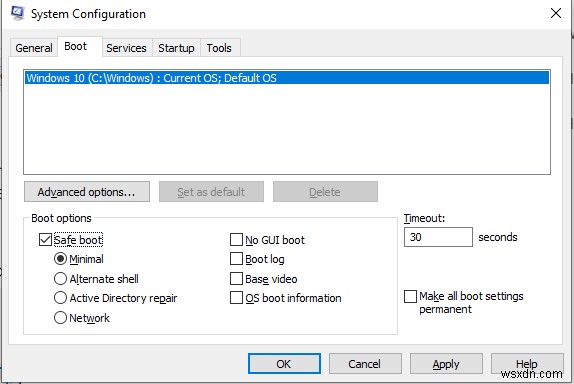Click the System Configuration title bar icon
574x384 pixels.
click(17, 13)
